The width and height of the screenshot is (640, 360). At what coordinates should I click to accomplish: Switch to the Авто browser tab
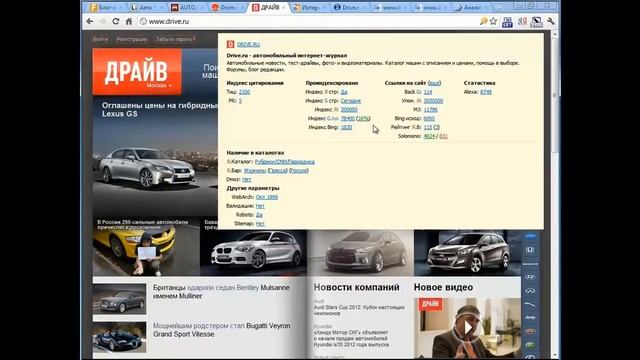click(x=146, y=7)
